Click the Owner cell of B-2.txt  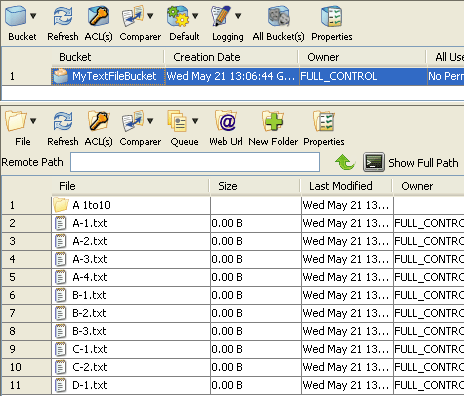429,313
